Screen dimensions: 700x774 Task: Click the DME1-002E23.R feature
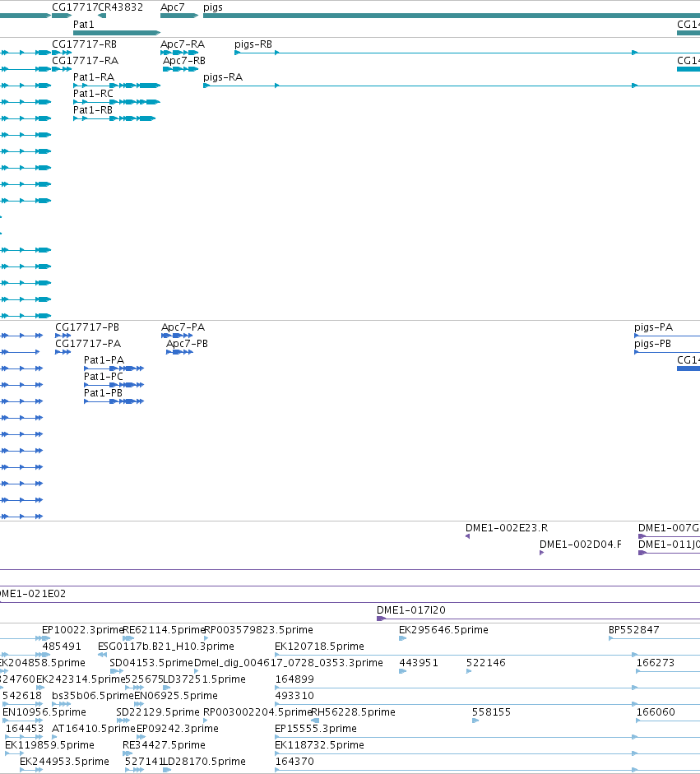pos(507,528)
